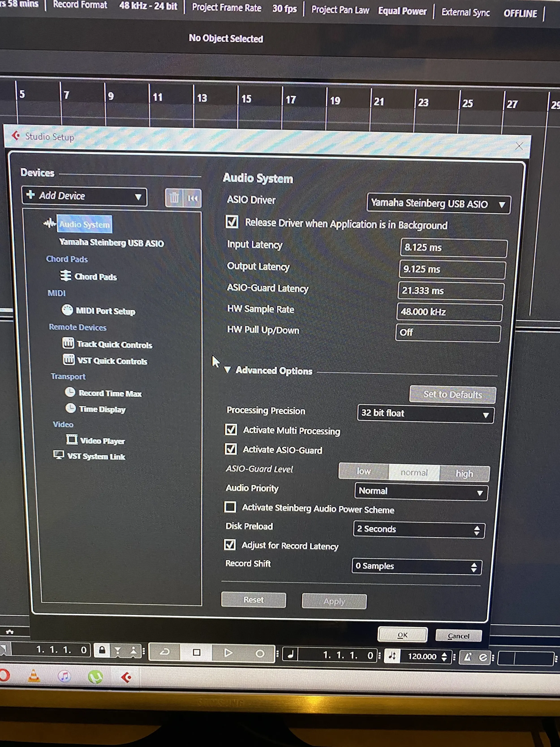Open the Processing Precision dropdown

pos(425,414)
